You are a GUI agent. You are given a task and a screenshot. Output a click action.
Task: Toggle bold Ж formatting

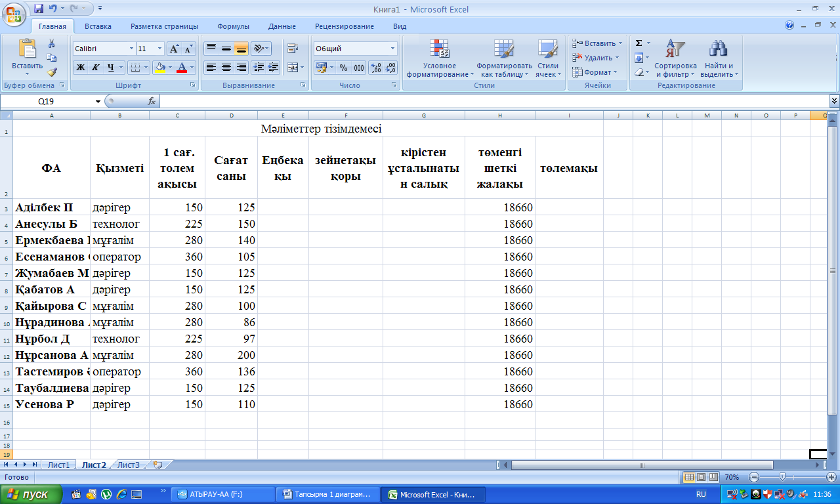[x=80, y=67]
